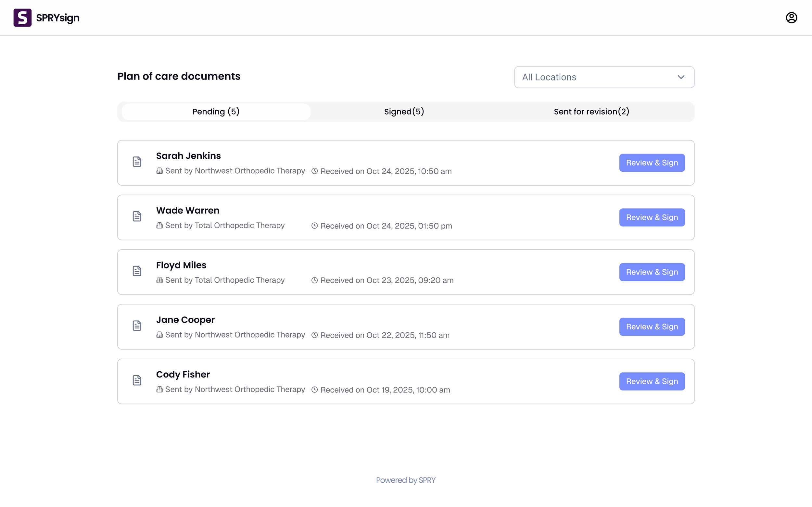
Task: Click 'Received on Oct 23, 2025, 09:20 am'
Action: coord(387,280)
